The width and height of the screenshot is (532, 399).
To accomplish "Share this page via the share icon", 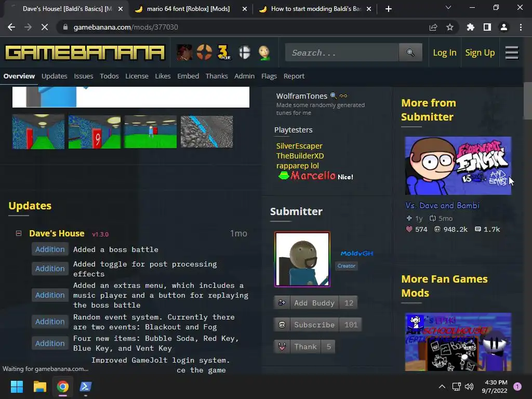I will pos(433,27).
